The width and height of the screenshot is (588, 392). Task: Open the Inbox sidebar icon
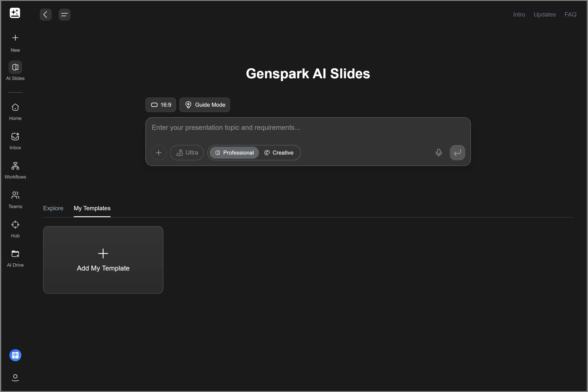(15, 141)
